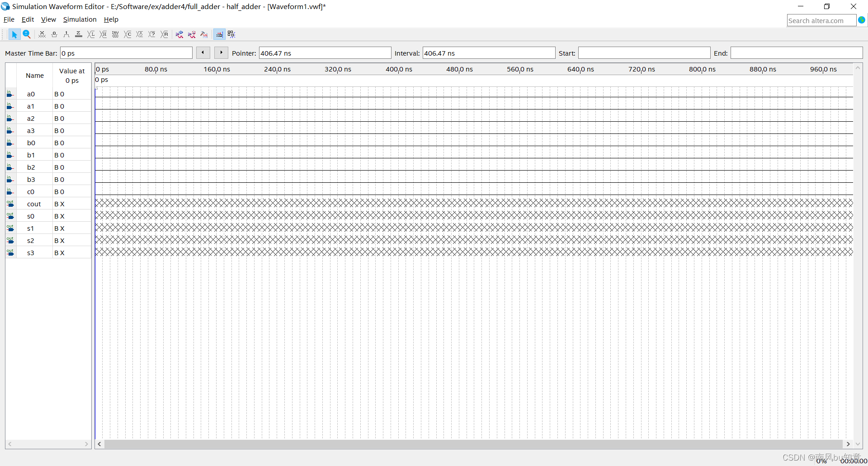868x466 pixels.
Task: Select input signal a2 row
Action: (48, 119)
